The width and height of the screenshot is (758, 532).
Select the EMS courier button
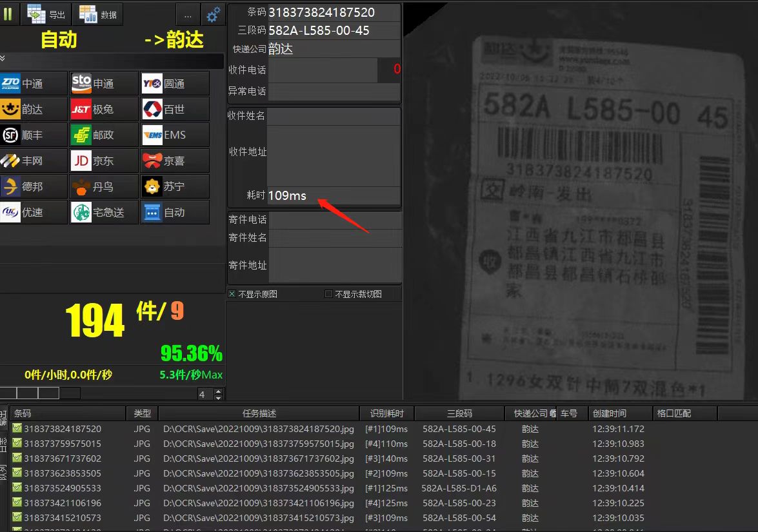175,135
